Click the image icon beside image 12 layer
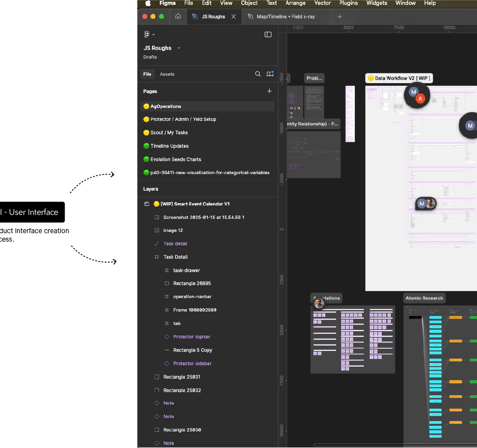 click(x=157, y=230)
